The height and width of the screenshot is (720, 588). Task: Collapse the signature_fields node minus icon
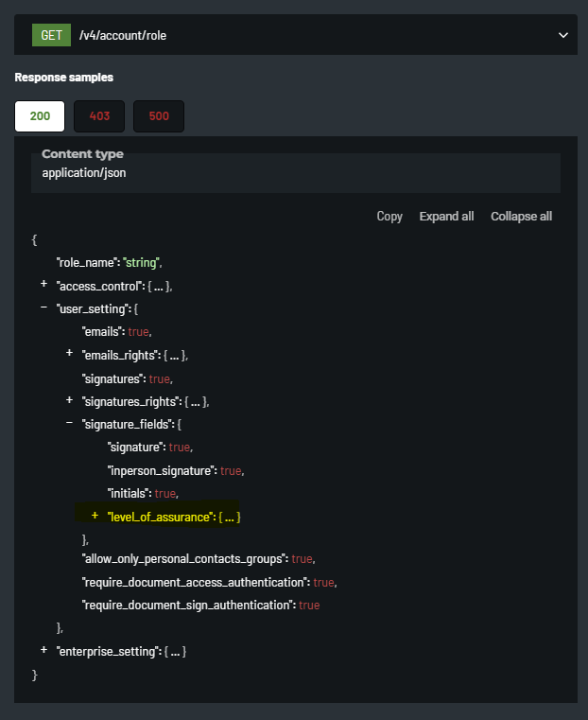pyautogui.click(x=69, y=424)
